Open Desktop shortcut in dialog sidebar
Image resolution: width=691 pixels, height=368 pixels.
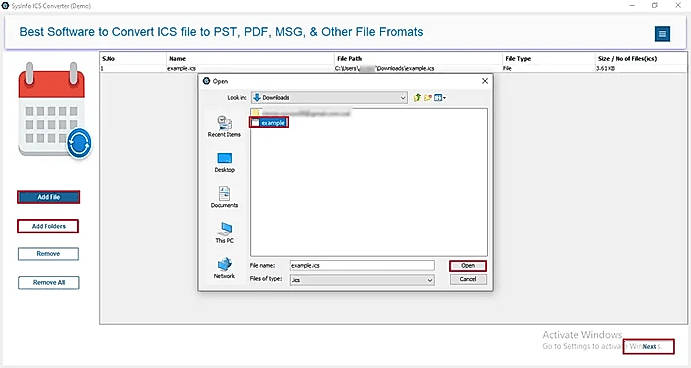[224, 162]
